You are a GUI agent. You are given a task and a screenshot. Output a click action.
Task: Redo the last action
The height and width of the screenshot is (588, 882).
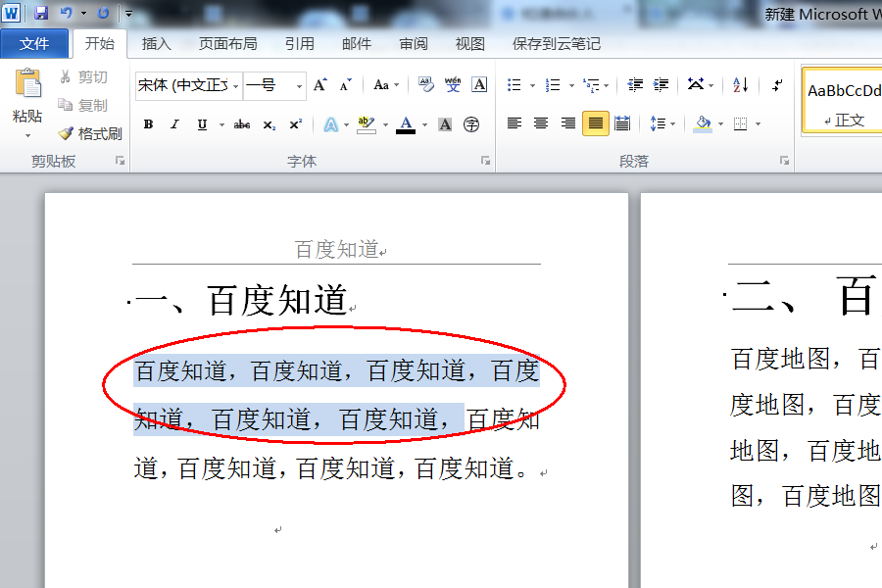click(103, 13)
